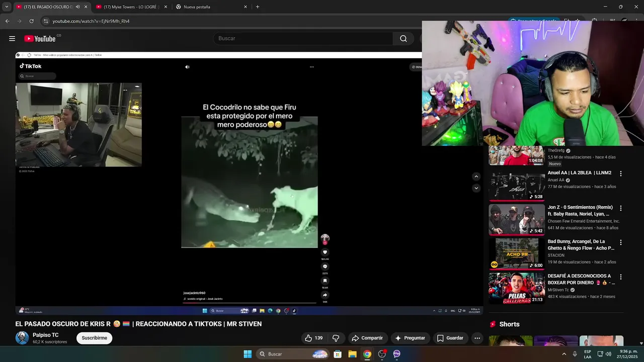Open options for Bad Bunny Acho PR
The width and height of the screenshot is (644, 362).
pos(620,242)
